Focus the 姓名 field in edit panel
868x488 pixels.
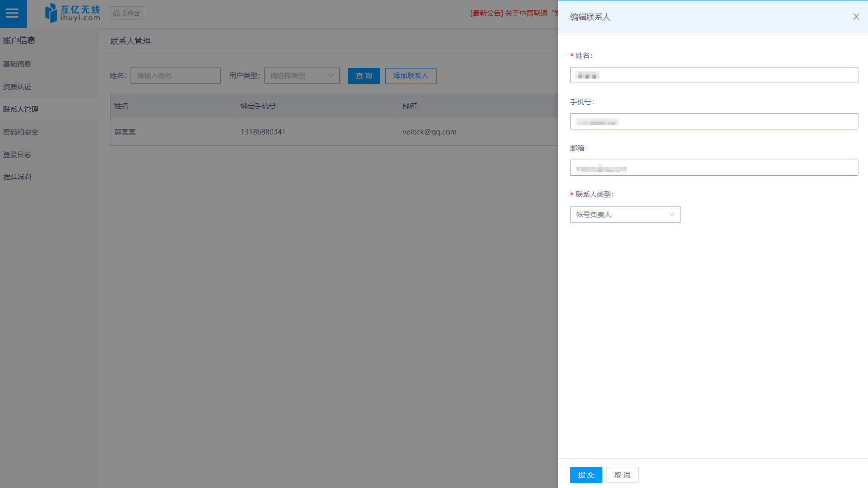714,75
